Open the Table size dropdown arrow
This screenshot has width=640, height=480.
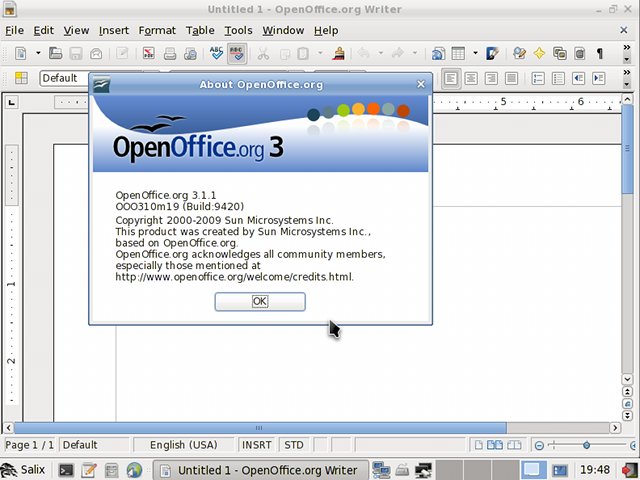pos(475,53)
